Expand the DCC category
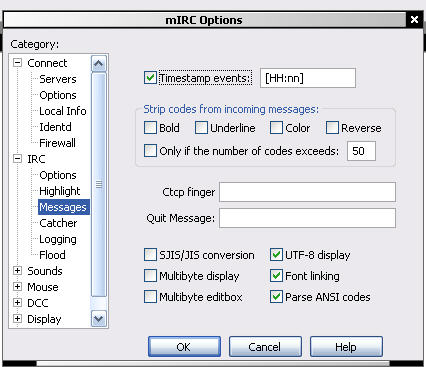 (17, 303)
